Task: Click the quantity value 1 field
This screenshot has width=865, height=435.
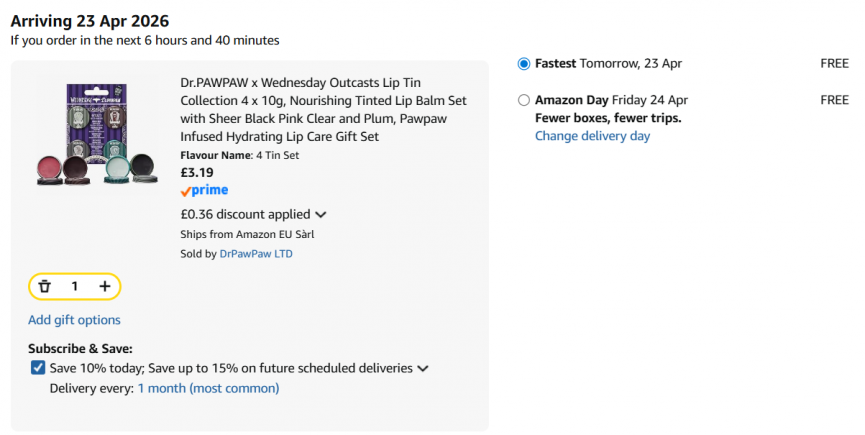Action: tap(75, 286)
